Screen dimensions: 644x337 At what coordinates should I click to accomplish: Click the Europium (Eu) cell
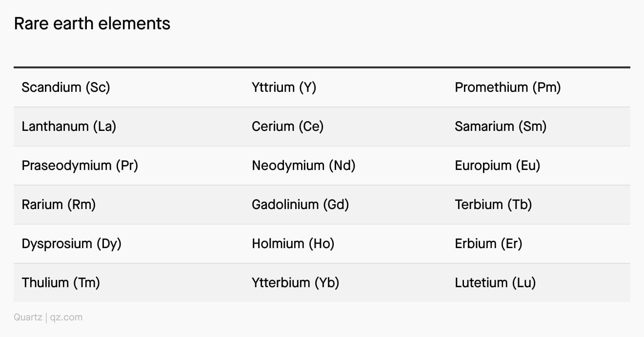click(x=498, y=166)
